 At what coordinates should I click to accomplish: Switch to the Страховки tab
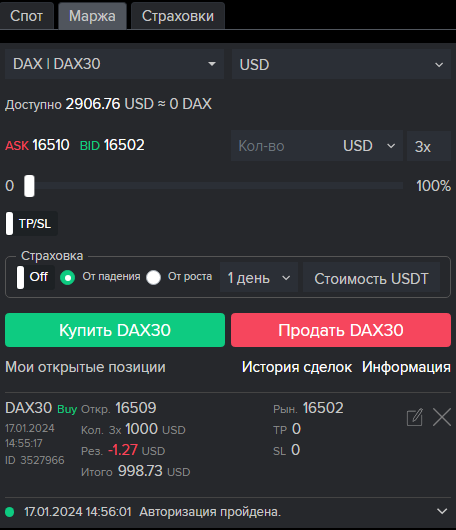coord(178,16)
